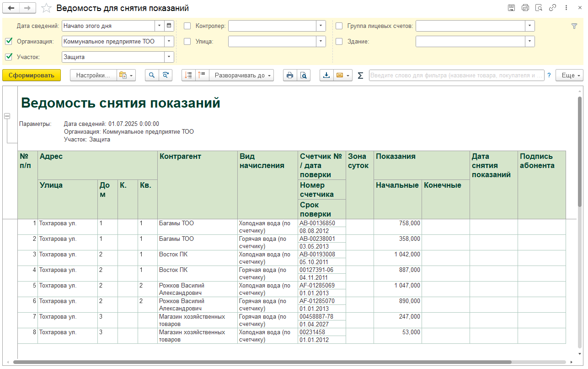Select the value 53,000
The width and height of the screenshot is (588, 369).
click(x=398, y=336)
